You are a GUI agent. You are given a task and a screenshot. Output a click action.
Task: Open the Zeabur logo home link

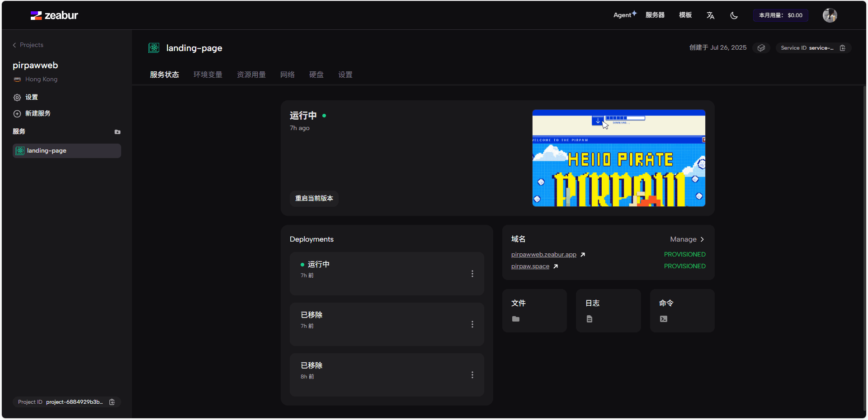[x=54, y=15]
